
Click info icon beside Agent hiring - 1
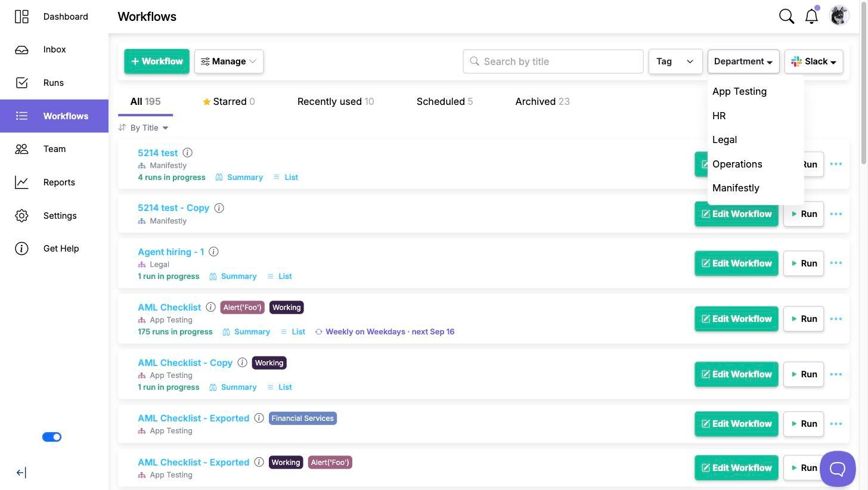(213, 252)
